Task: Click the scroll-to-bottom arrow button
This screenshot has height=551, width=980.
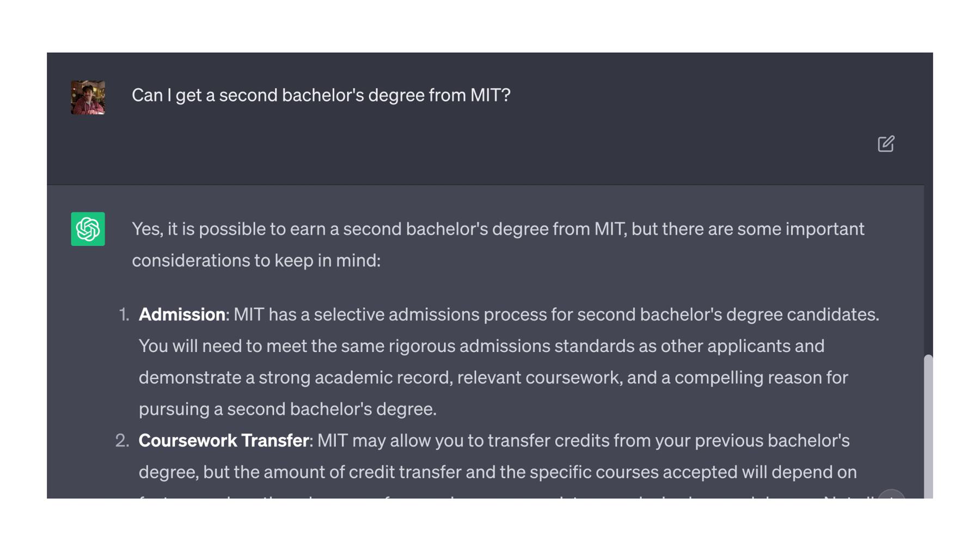Action: (891, 494)
